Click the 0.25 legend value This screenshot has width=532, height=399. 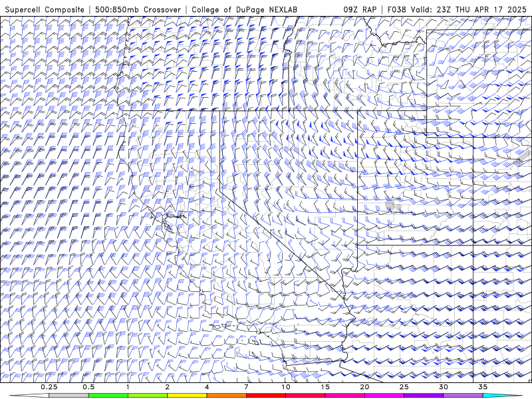[49, 387]
